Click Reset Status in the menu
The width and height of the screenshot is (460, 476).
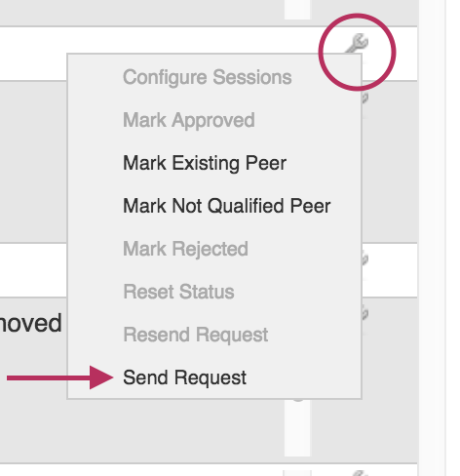pos(178,292)
